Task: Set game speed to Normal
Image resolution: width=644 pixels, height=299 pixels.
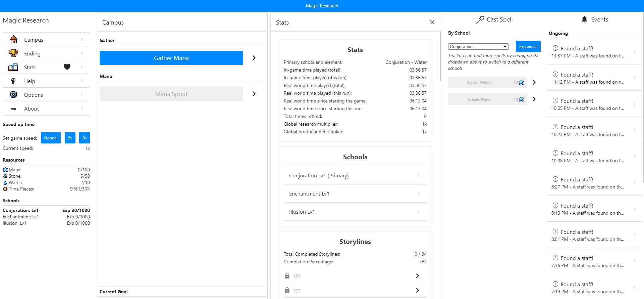Action: (x=51, y=138)
